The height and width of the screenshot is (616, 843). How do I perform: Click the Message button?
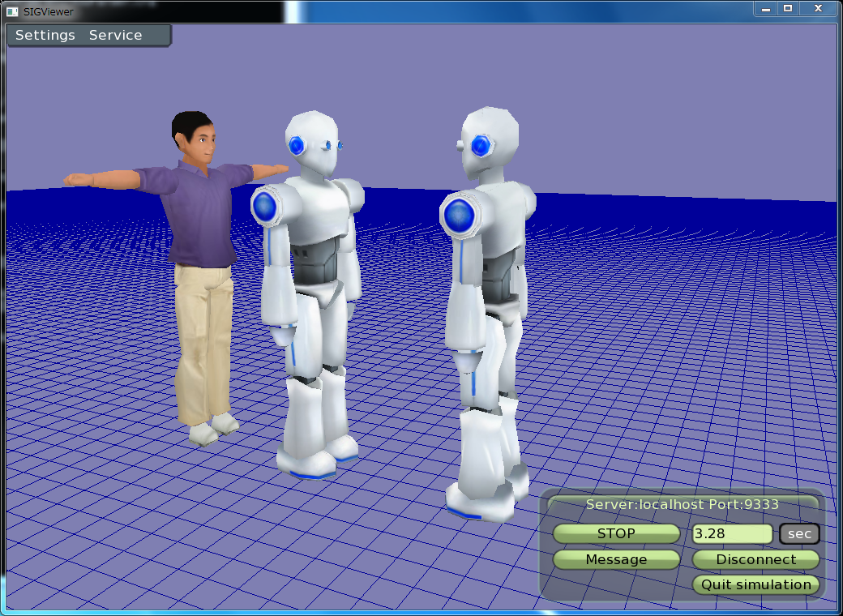(616, 559)
